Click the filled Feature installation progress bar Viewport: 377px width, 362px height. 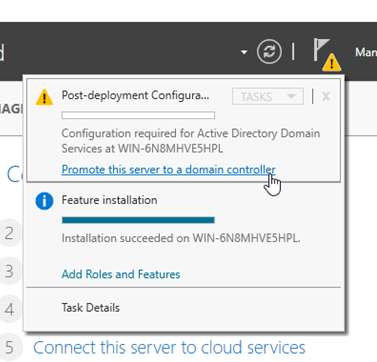click(x=138, y=220)
